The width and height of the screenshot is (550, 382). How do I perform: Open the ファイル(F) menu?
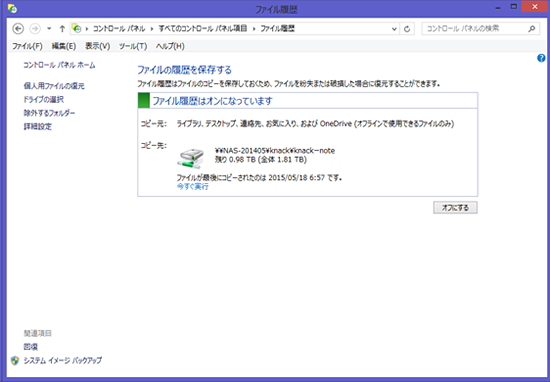[x=27, y=46]
